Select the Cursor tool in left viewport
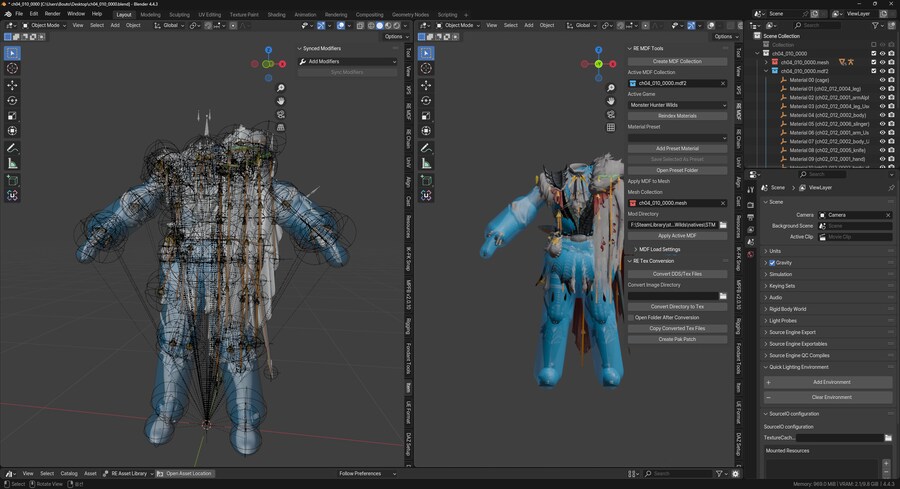 tap(12, 68)
